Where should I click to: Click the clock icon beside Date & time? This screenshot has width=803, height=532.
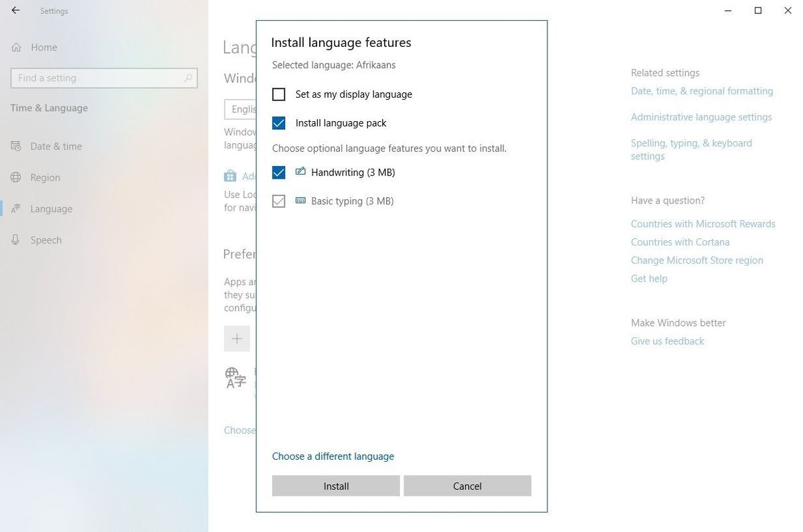[x=15, y=146]
